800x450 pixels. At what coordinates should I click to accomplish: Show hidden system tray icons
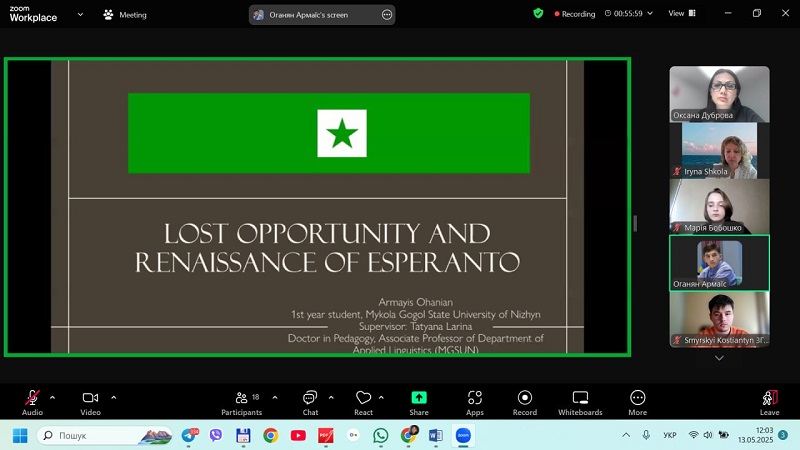(626, 435)
